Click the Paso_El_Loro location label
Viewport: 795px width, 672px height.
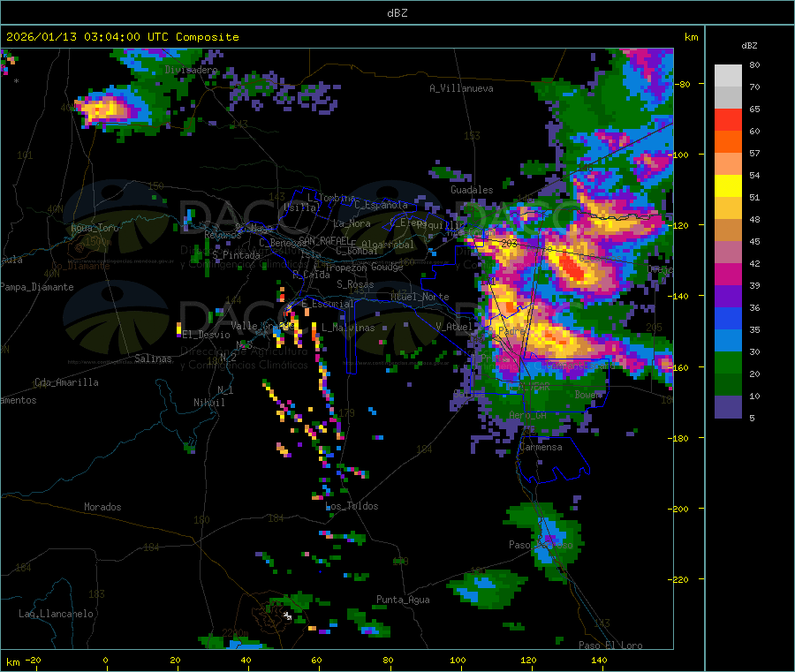[x=610, y=646]
